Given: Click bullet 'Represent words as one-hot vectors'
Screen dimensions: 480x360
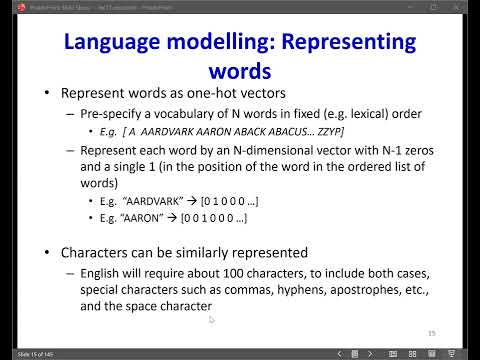Looking at the screenshot, I should click(173, 93).
